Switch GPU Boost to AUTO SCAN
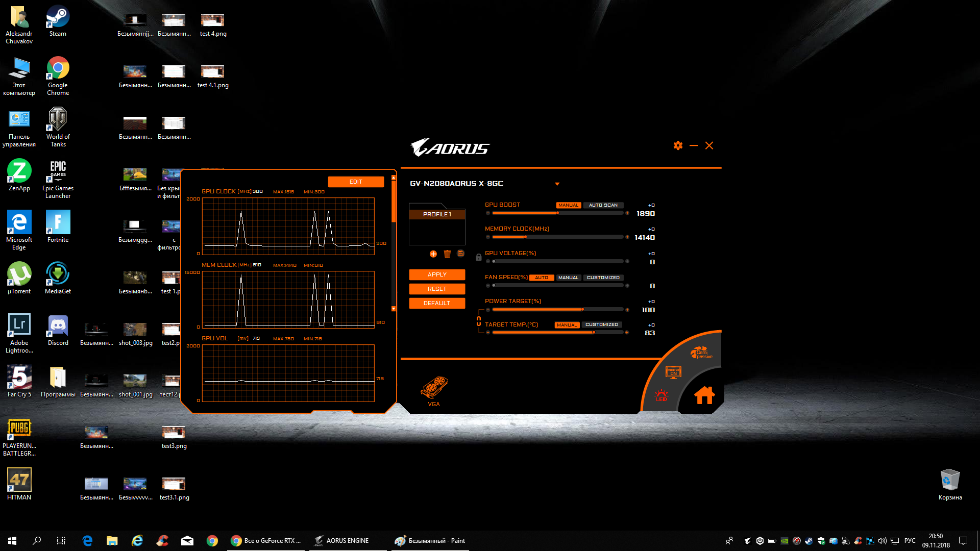 603,205
